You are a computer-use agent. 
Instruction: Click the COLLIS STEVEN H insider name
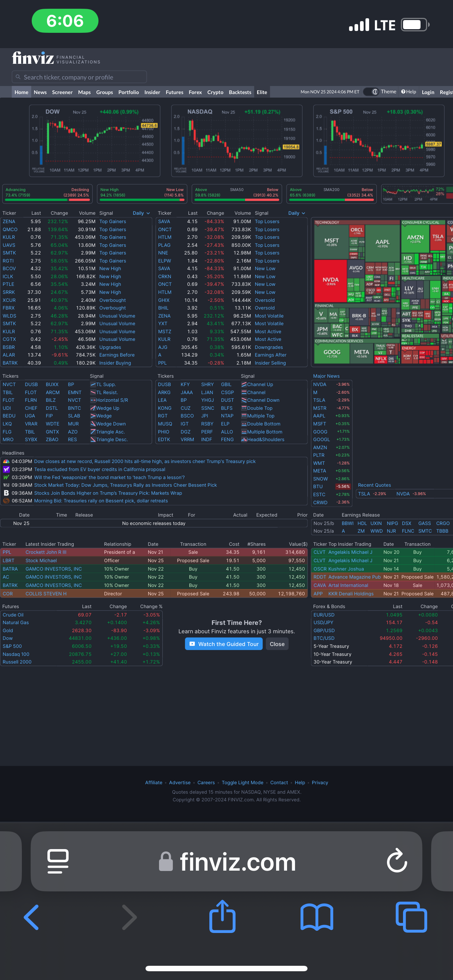point(46,594)
